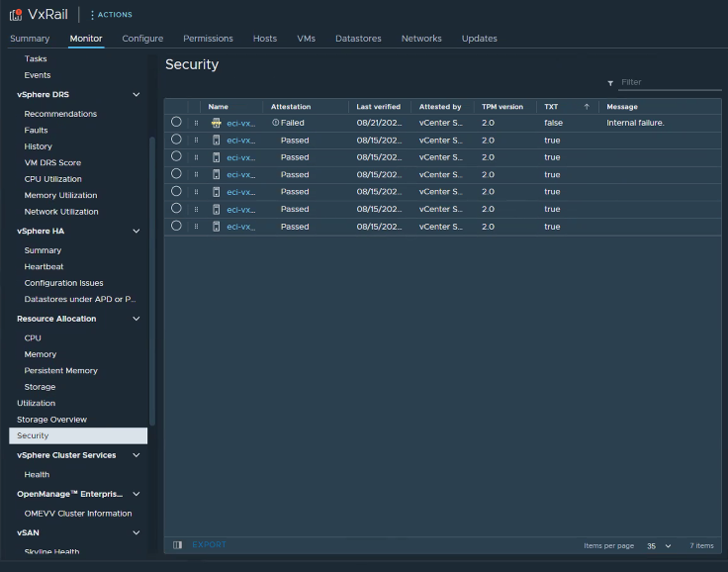Switch to the Configure tab
The height and width of the screenshot is (572, 728).
click(x=142, y=39)
